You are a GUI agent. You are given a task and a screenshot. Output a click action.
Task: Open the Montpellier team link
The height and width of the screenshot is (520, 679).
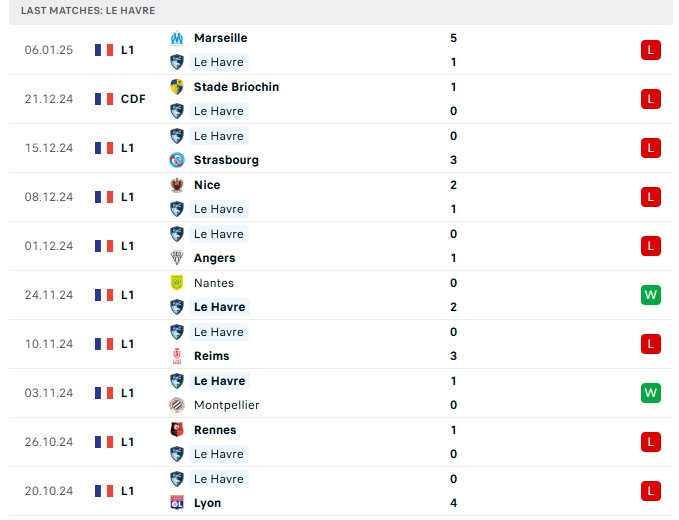(x=226, y=405)
